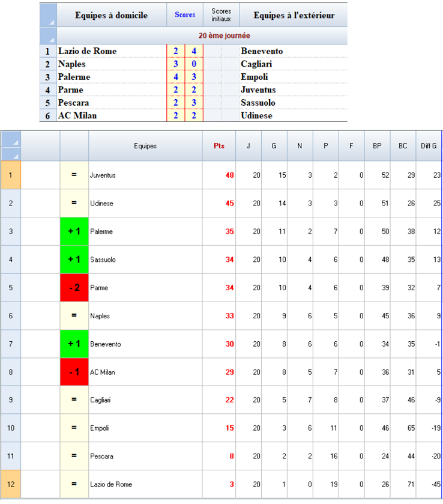
Task: Click the 'Equipes à l'extérieur' column header
Action: point(294,15)
